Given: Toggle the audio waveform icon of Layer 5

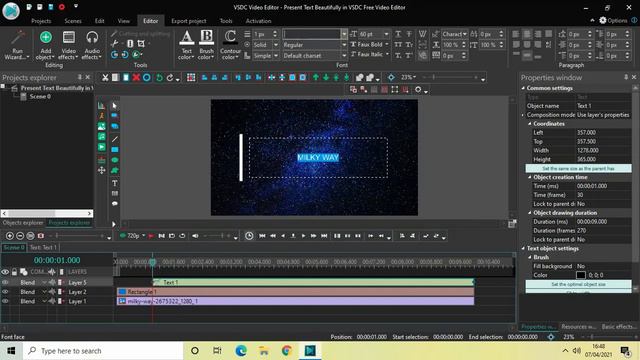Looking at the screenshot, I should pyautogui.click(x=52, y=282).
